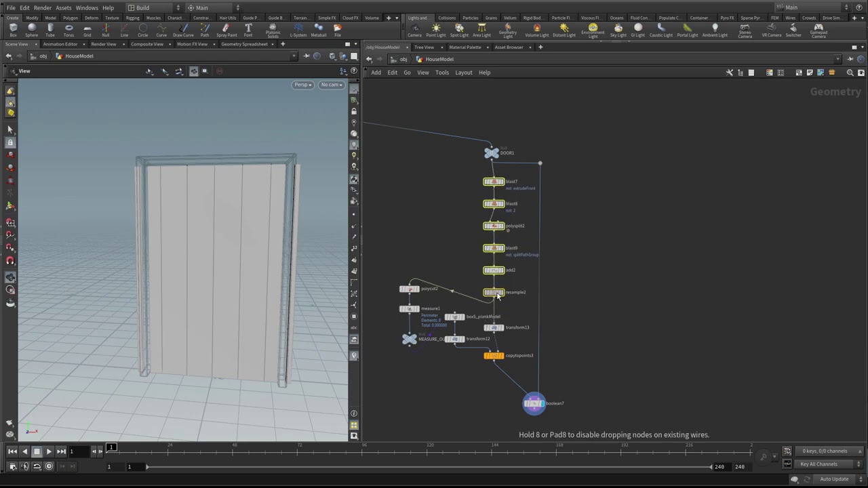
Task: Select the Metaball shelf tool
Action: coord(318,30)
